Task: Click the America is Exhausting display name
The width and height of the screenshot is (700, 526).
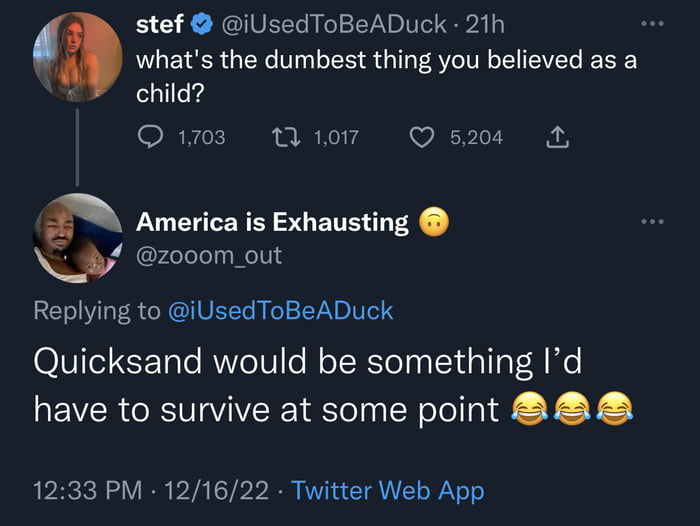Action: (272, 222)
